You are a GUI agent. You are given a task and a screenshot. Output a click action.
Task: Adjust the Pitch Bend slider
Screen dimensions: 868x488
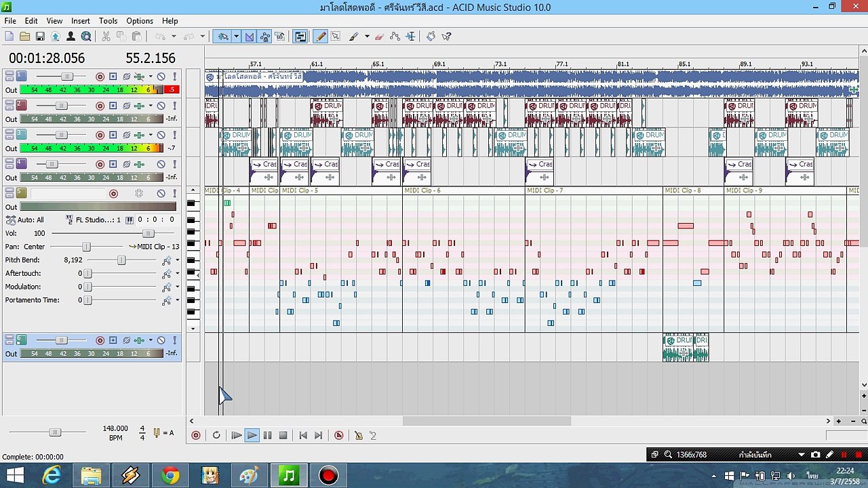121,260
